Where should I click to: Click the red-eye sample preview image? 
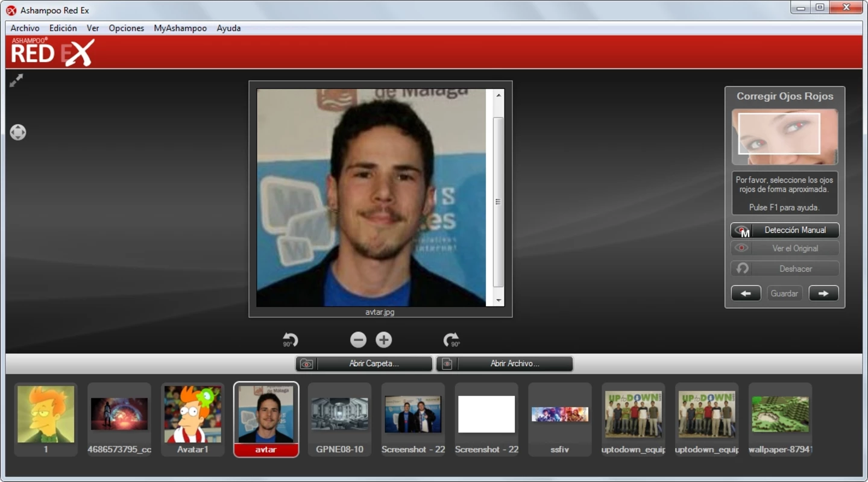point(785,137)
